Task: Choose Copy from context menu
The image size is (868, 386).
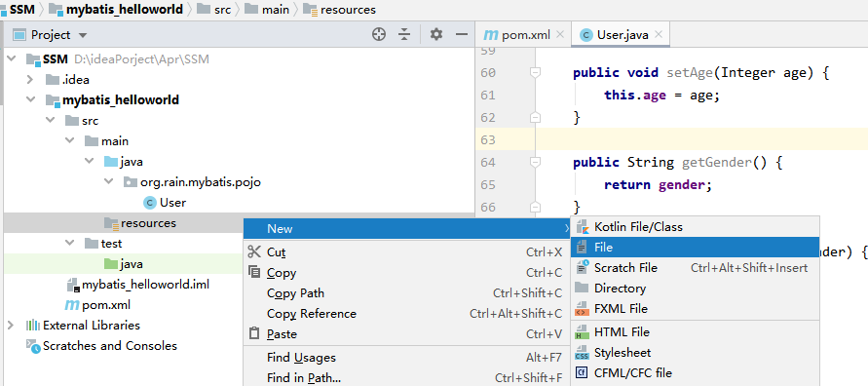Action: coord(407,273)
